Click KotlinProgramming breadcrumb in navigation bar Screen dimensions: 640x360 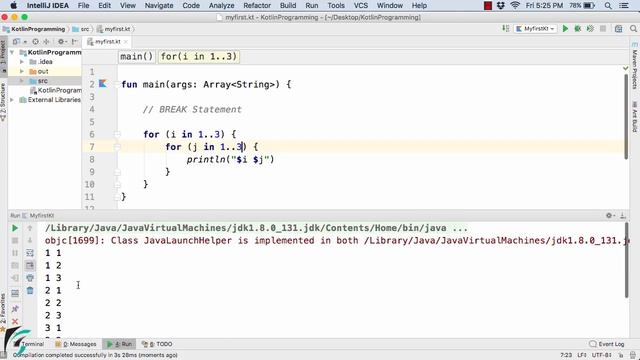[x=34, y=29]
